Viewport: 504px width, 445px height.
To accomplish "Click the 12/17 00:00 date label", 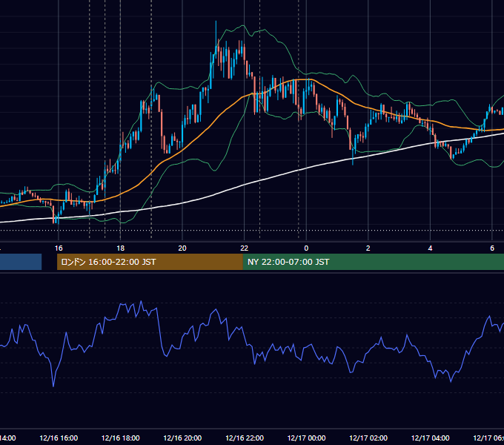I will [306, 438].
